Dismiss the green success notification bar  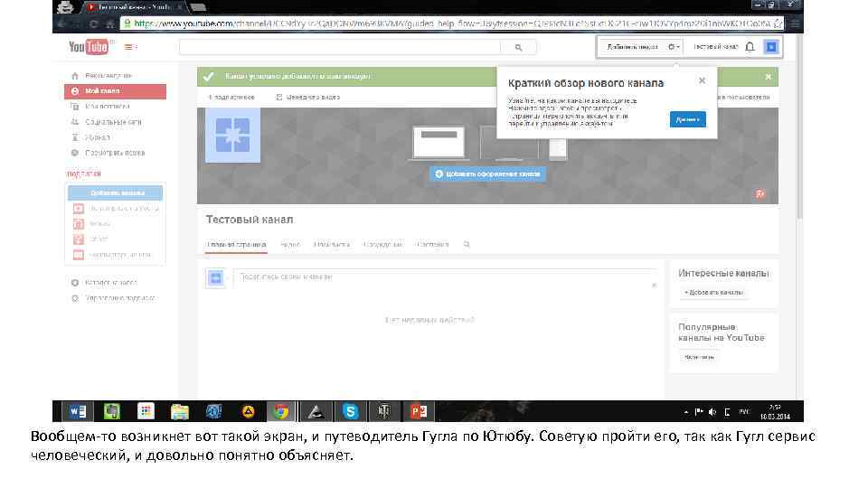pyautogui.click(x=769, y=77)
